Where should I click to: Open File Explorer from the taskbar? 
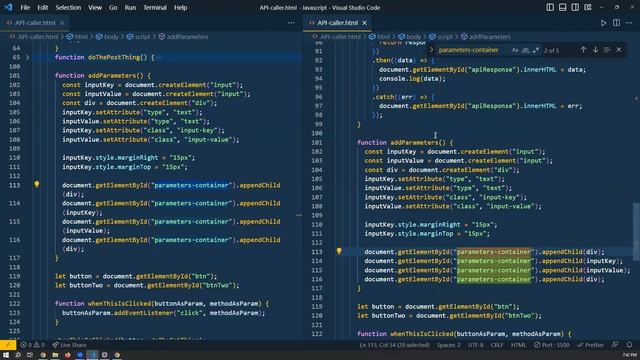55,355
